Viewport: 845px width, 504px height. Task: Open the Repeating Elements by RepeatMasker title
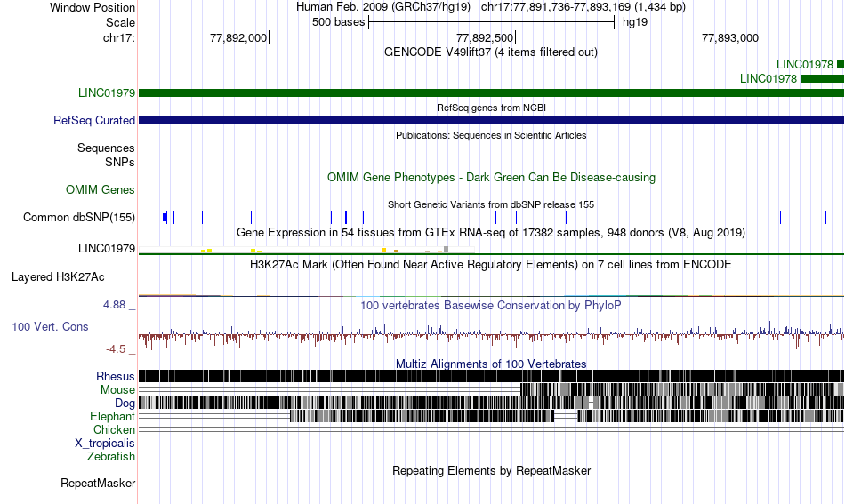pyautogui.click(x=491, y=470)
